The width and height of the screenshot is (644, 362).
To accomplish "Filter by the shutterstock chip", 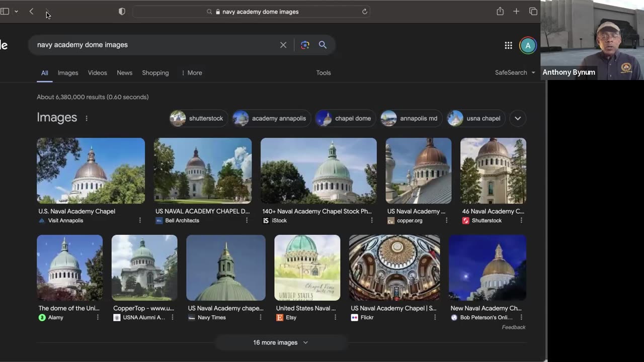I will [199, 119].
